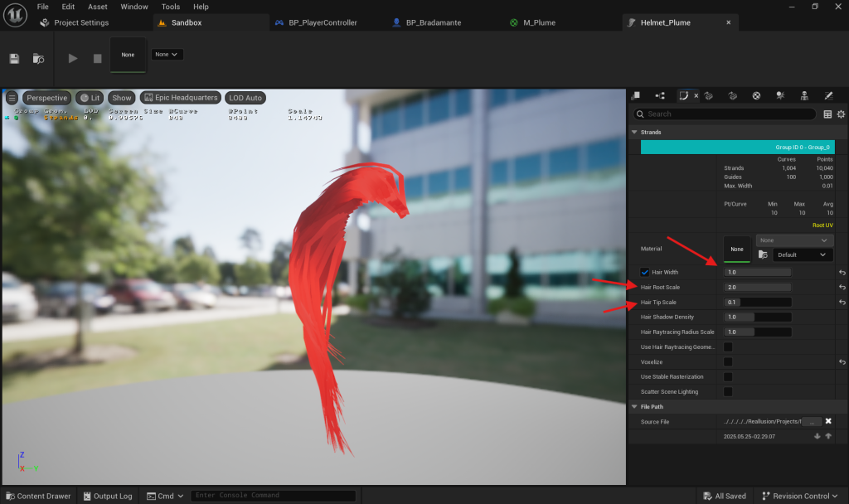Enable the Voxelize checkbox
Screen dimensions: 849x504
point(728,361)
